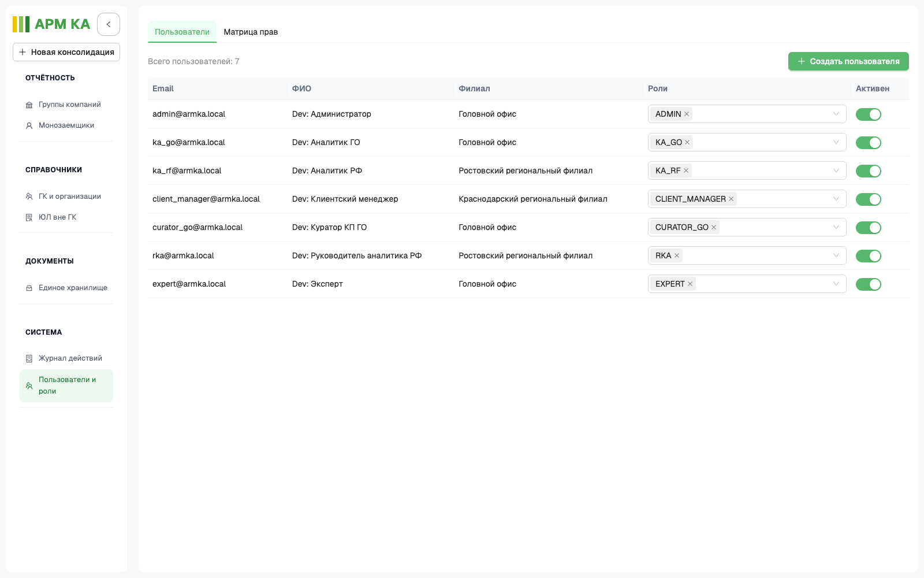
Task: Open Единое хранилище storage icon
Action: 29,288
